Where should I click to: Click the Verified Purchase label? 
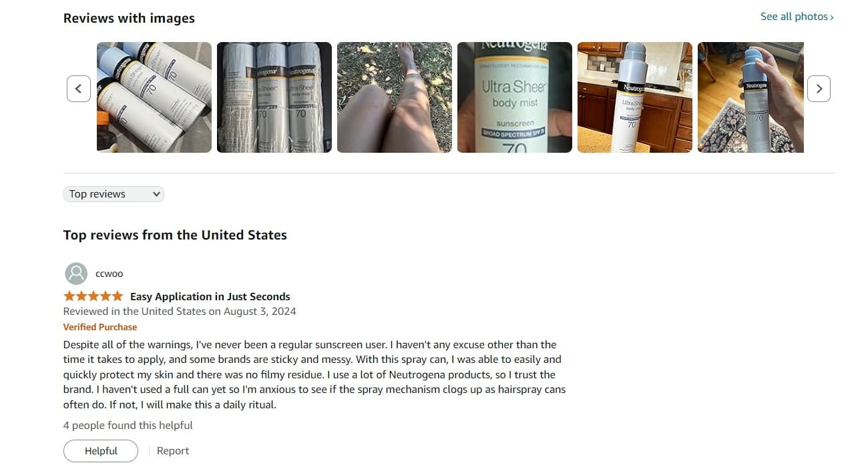pyautogui.click(x=100, y=327)
